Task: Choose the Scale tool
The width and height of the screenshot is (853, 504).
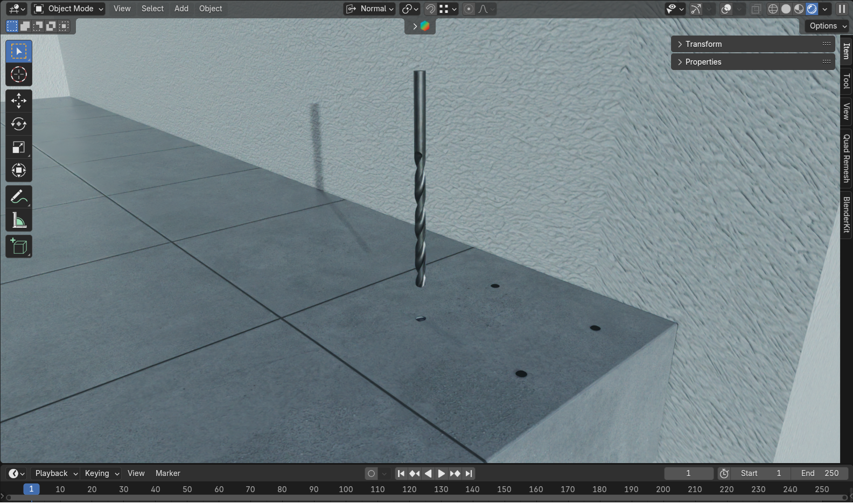Action: pos(19,148)
